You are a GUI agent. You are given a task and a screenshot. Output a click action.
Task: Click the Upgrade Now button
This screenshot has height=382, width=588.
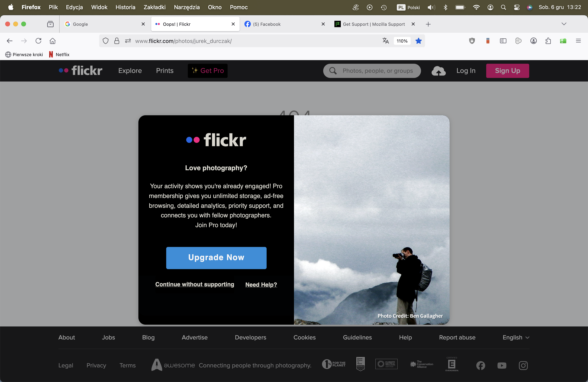216,258
